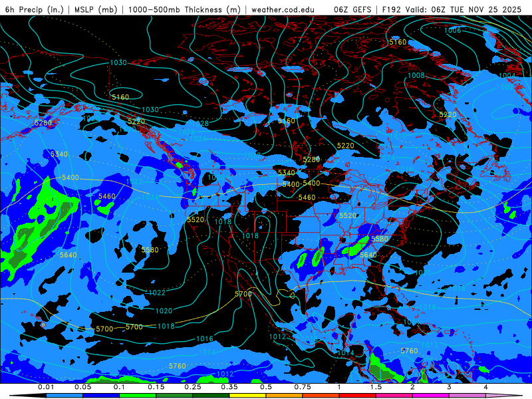Click the '0.25' legend tick label
The image size is (532, 399).
tap(193, 387)
